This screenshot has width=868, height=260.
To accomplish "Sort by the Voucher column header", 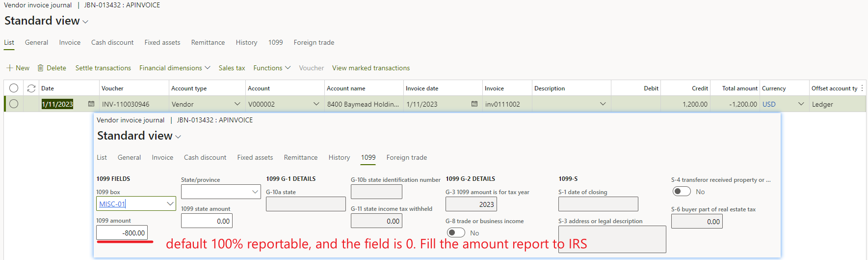I will (x=134, y=88).
